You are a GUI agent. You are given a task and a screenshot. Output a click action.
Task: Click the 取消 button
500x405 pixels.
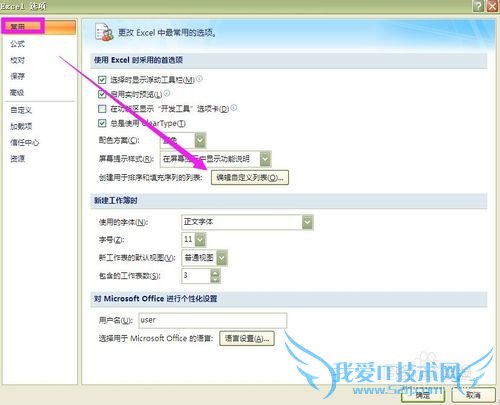pos(473,395)
